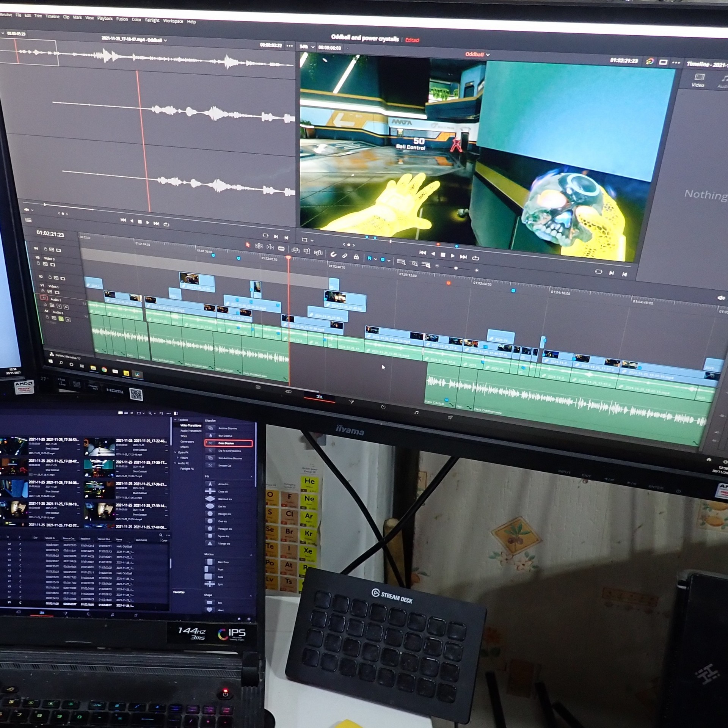Open the Playback menu
728x728 pixels.
(105, 18)
